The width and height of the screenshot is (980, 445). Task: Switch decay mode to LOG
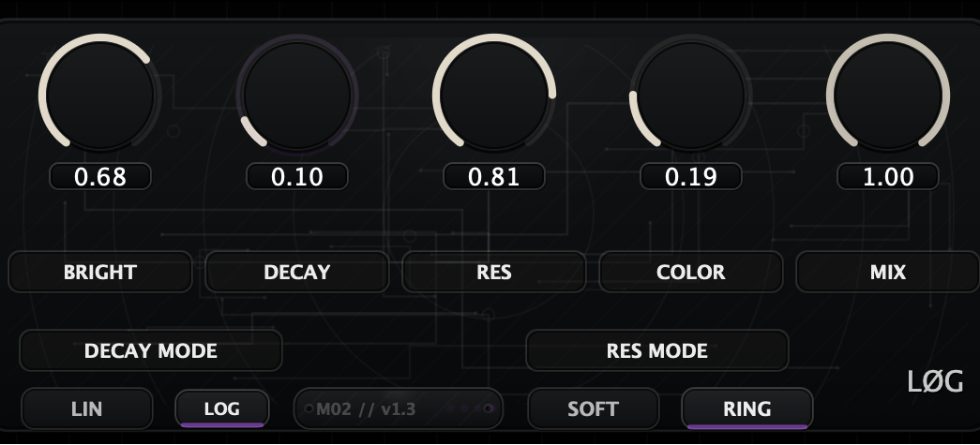click(x=222, y=408)
